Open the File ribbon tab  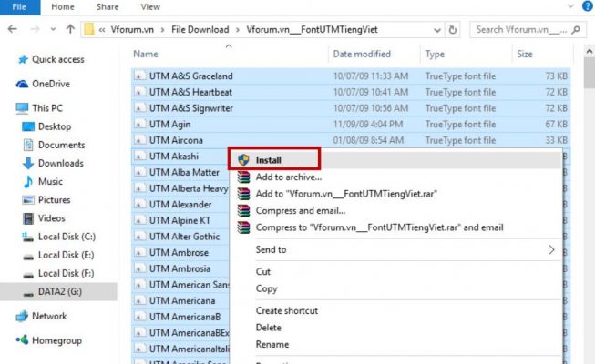[x=19, y=7]
